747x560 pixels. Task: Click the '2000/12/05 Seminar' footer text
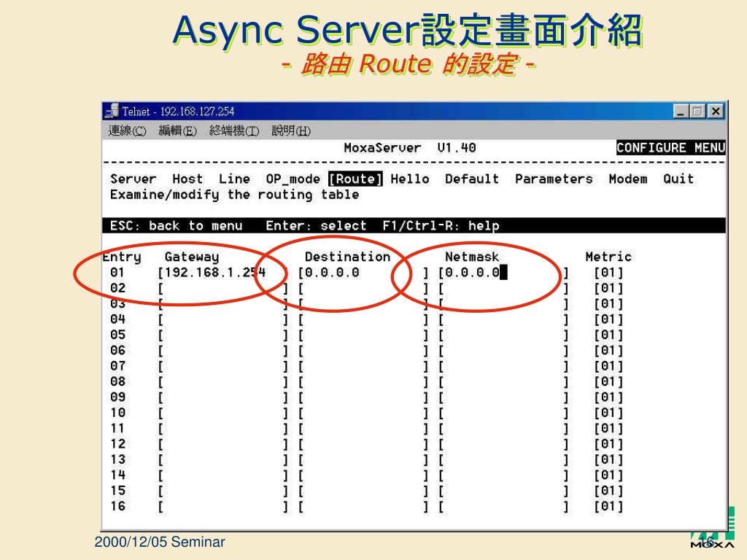[x=160, y=542]
